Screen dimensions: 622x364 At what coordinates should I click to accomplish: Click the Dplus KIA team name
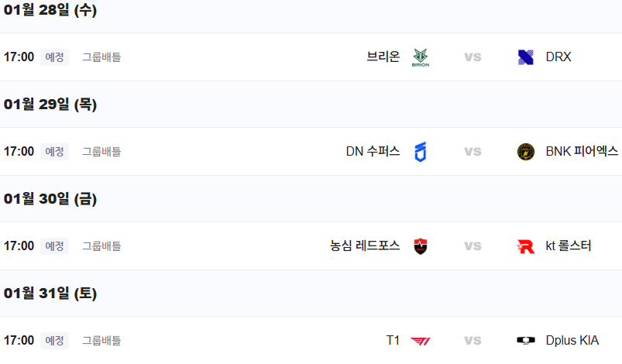point(572,341)
